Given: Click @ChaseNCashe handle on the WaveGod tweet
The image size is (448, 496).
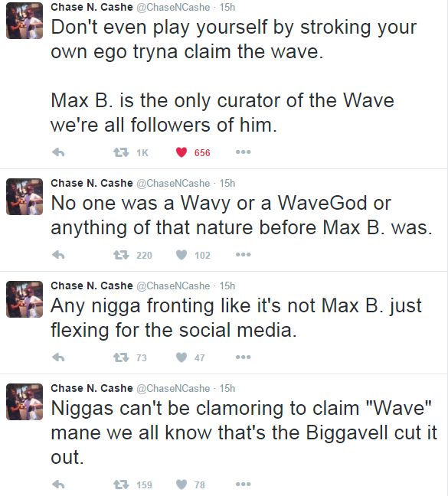Looking at the screenshot, I should point(173,183).
